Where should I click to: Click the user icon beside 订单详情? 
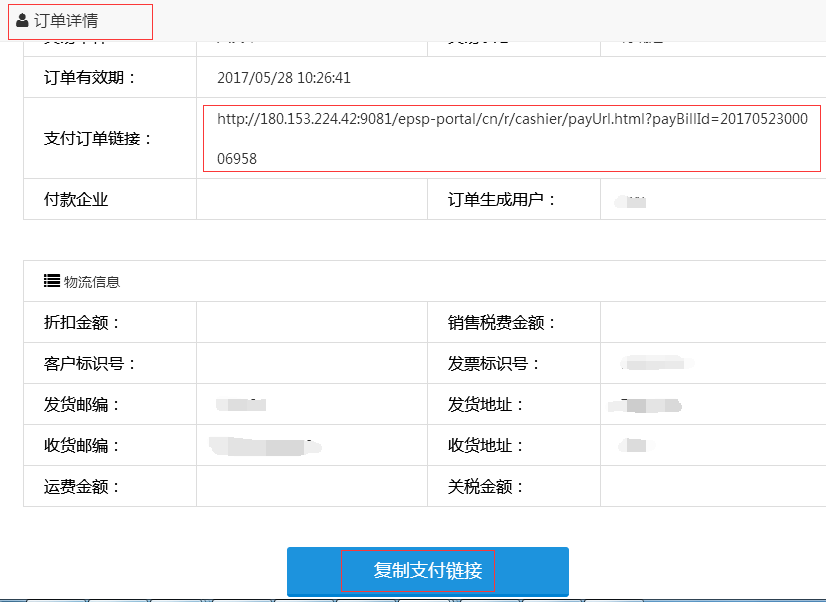point(23,21)
